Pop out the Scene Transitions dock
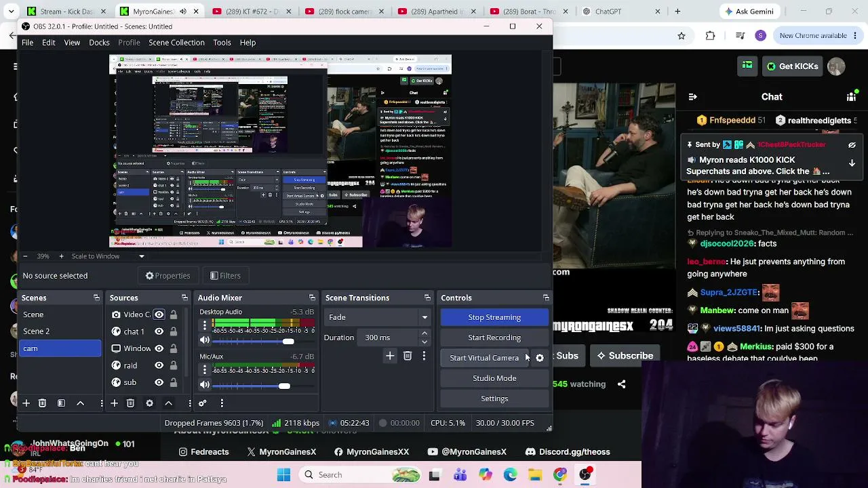 click(x=427, y=298)
